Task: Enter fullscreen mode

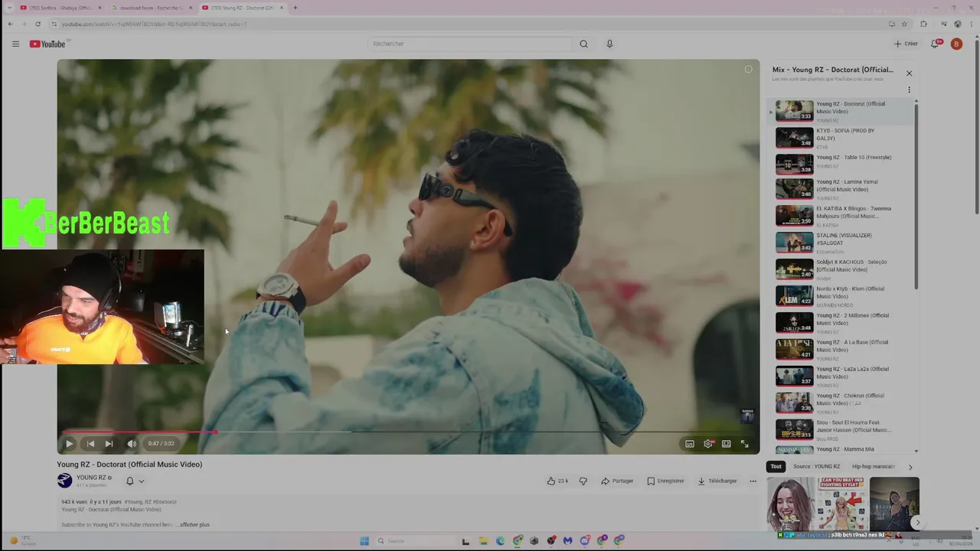Action: point(745,443)
